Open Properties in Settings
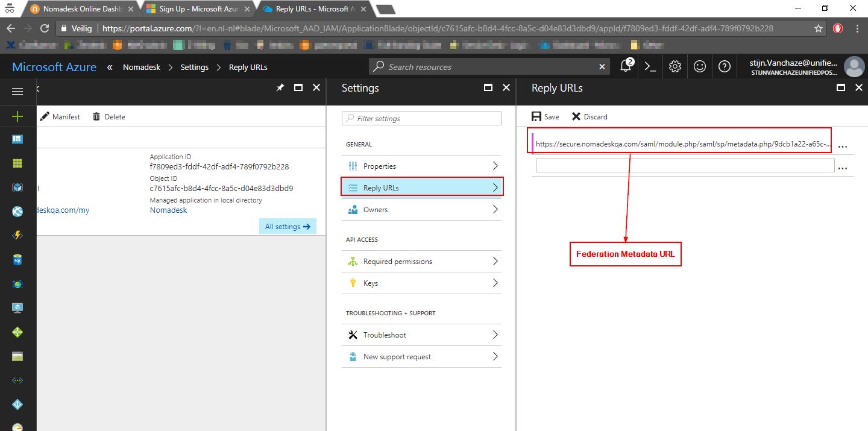868x431 pixels. (x=421, y=166)
